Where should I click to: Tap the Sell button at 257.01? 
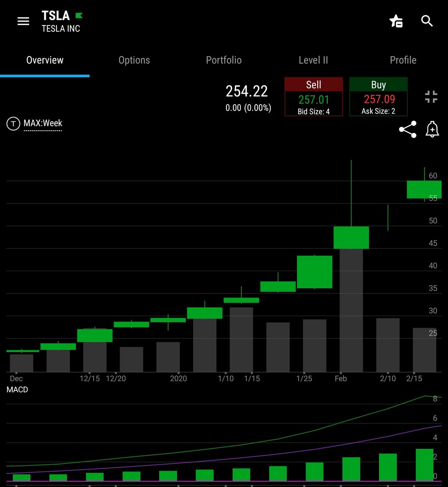coord(314,97)
